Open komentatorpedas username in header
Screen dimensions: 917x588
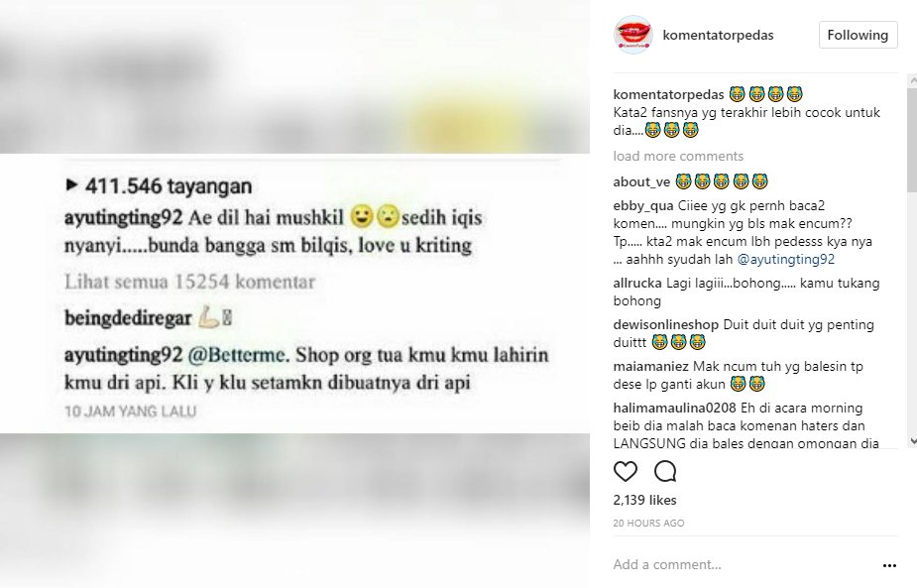[718, 35]
